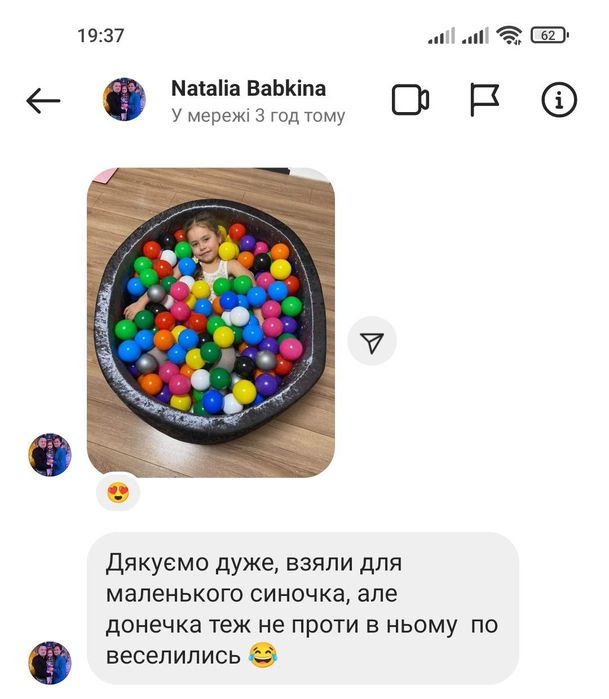
Task: Tap the Wi-Fi status icon
Action: [509, 35]
